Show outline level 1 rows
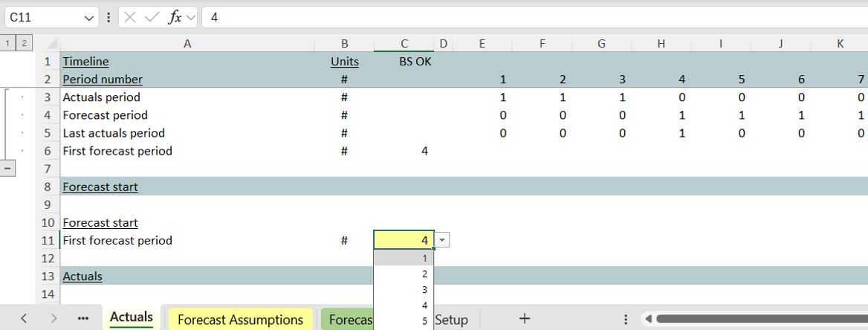 [7, 44]
